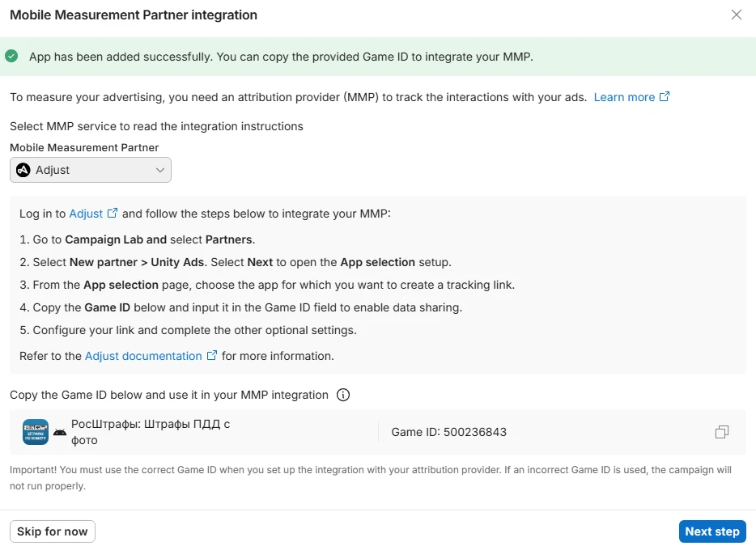Click the Adjust logo in dropdown
This screenshot has width=756, height=546.
(x=23, y=170)
